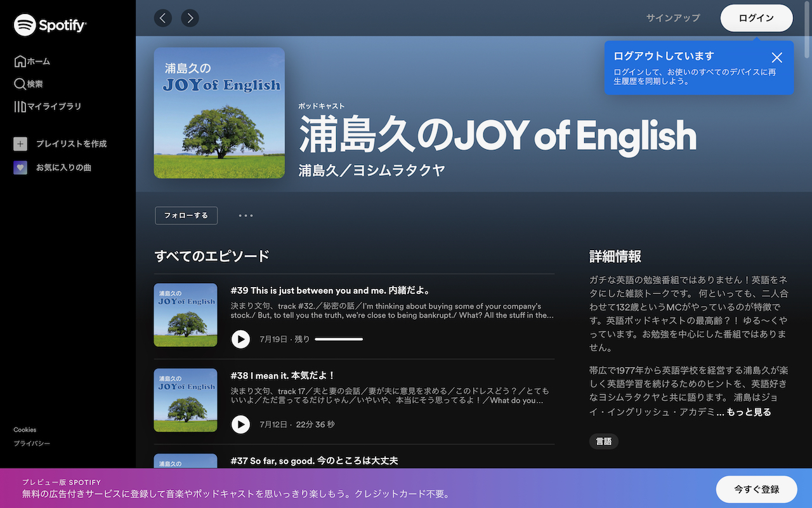Image resolution: width=812 pixels, height=508 pixels.
Task: Open episode #37 So far, so good
Action: pyautogui.click(x=315, y=460)
